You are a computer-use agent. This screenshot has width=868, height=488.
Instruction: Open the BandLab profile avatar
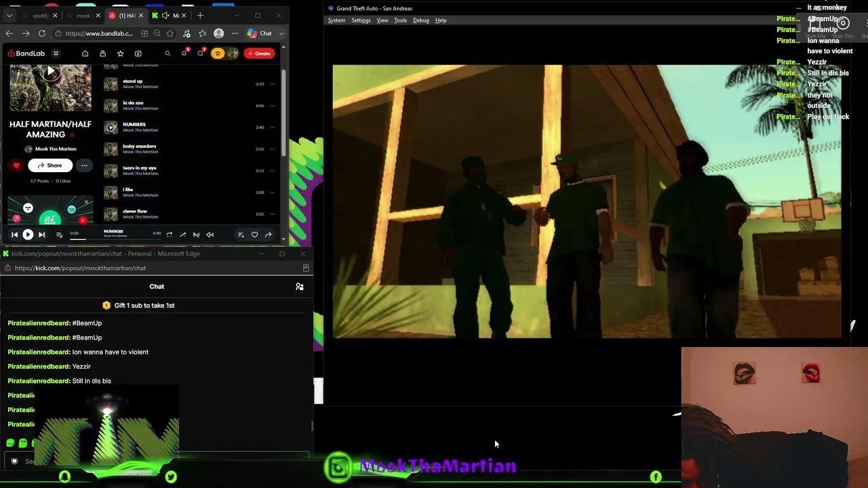click(x=233, y=54)
